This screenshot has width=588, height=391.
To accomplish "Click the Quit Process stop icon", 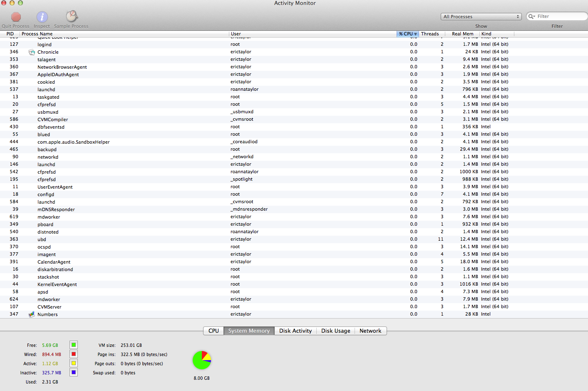I will point(16,17).
